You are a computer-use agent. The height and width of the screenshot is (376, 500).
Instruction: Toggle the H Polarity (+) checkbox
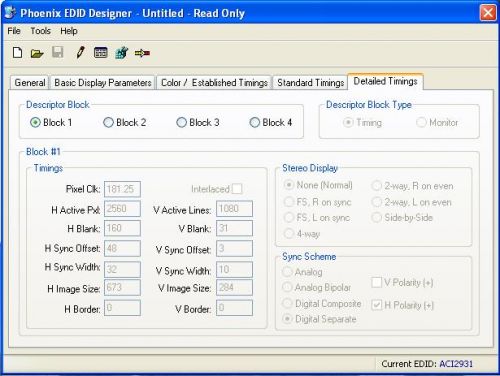[376, 305]
